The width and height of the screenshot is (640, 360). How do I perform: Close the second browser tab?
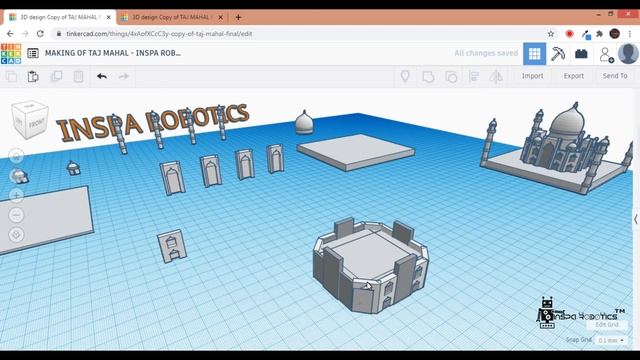point(220,17)
